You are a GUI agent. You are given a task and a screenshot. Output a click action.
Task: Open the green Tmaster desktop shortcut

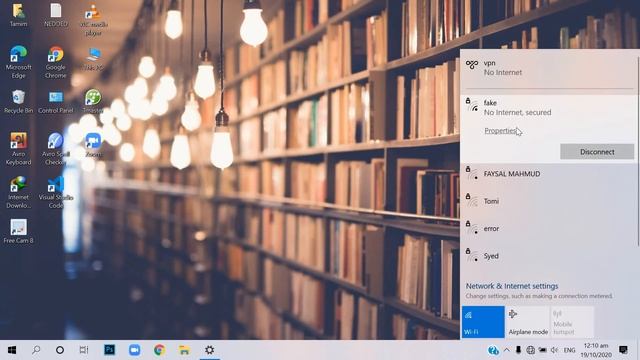point(93,102)
